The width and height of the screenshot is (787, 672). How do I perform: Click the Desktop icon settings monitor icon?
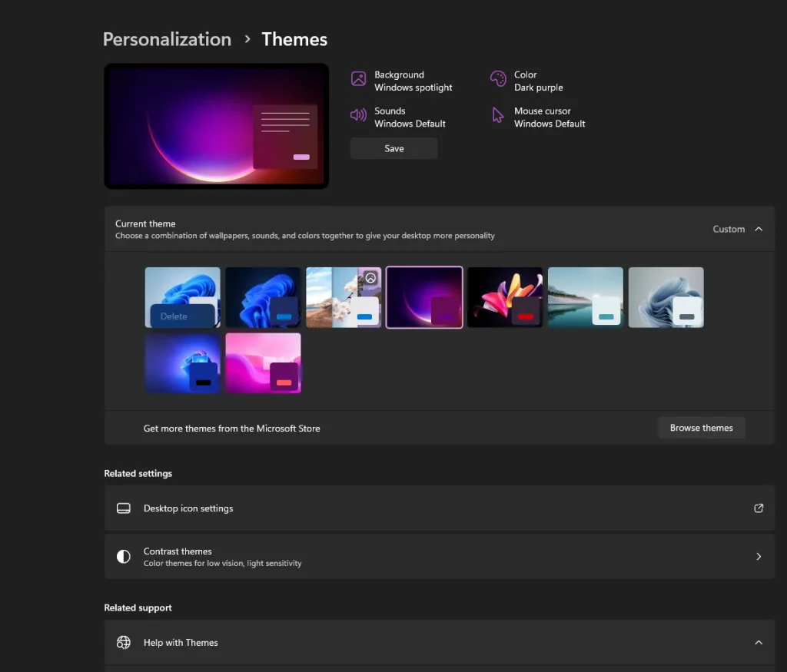[x=123, y=508]
